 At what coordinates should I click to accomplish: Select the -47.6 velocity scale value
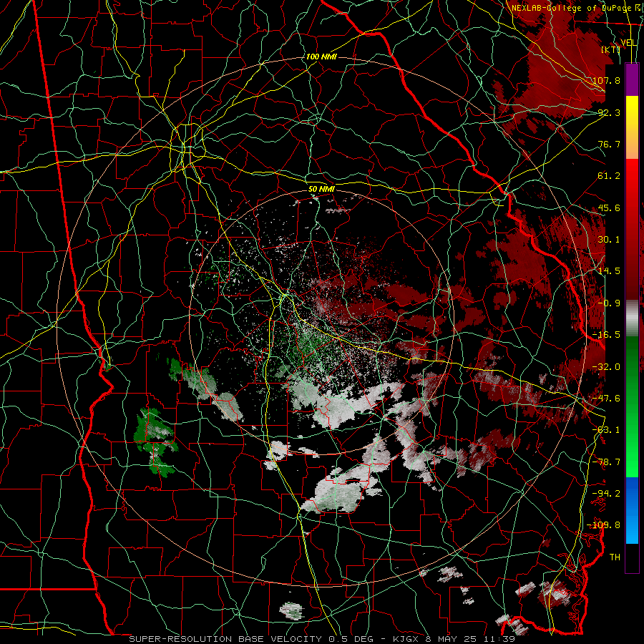tap(607, 399)
